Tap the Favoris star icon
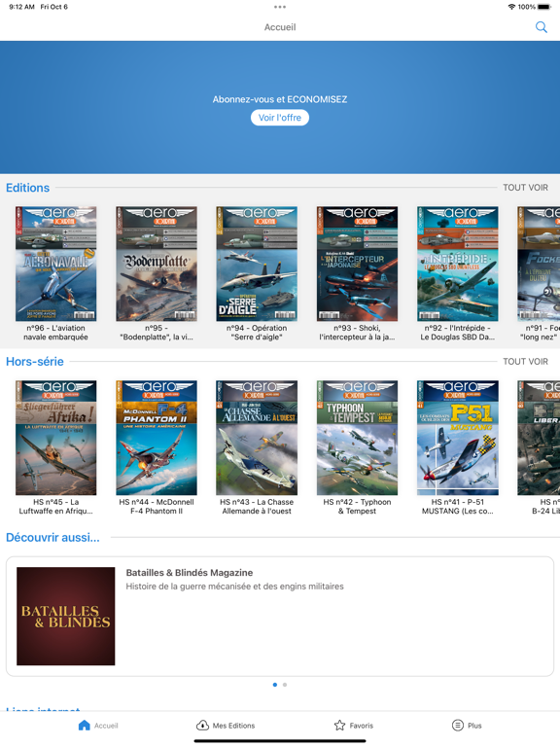 339,725
